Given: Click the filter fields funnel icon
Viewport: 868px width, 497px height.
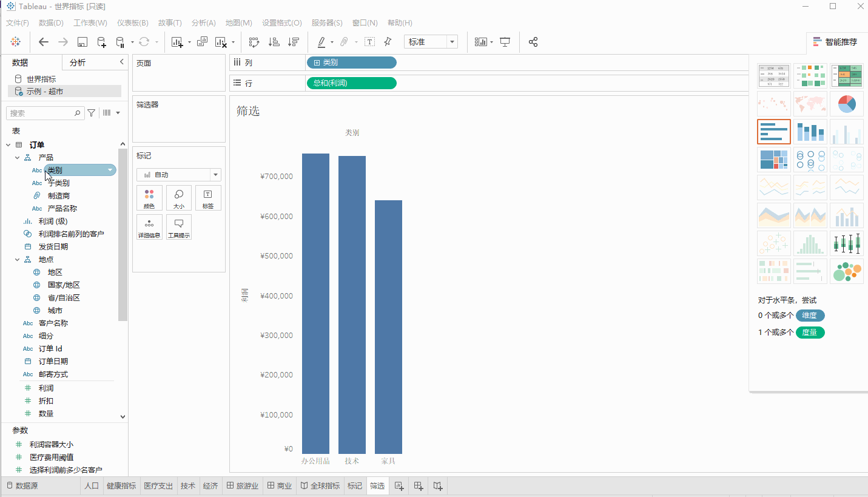Looking at the screenshot, I should [x=92, y=113].
